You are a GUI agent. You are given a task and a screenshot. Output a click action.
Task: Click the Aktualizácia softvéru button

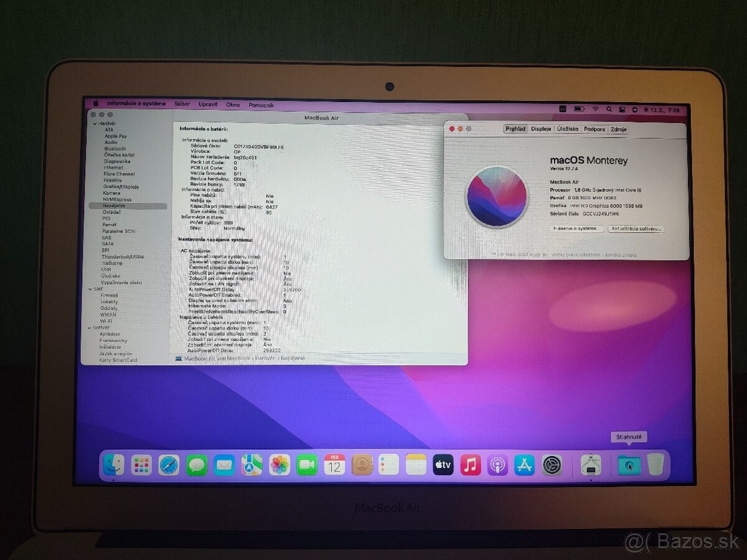point(636,229)
